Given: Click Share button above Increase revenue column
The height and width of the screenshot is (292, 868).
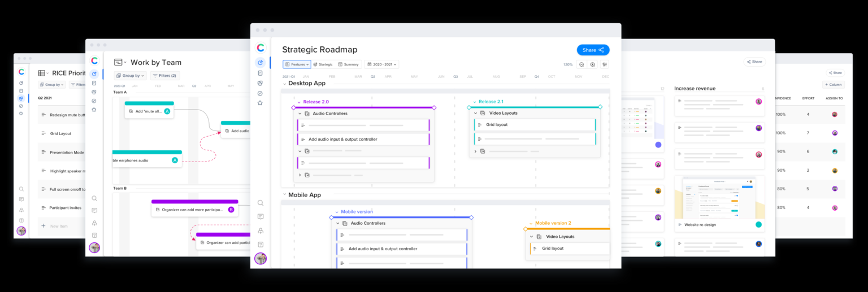Looking at the screenshot, I should point(754,62).
